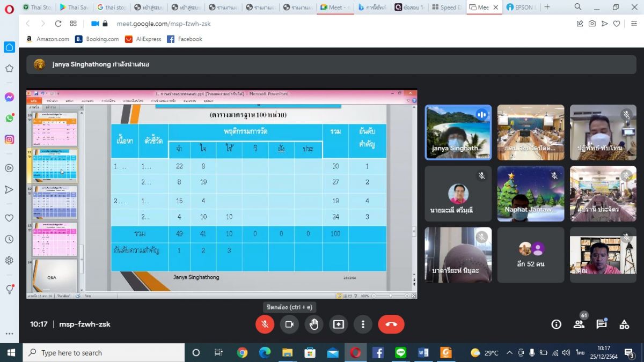Select the tile showing 52 more participants
Image resolution: width=644 pixels, height=362 pixels.
tap(531, 255)
